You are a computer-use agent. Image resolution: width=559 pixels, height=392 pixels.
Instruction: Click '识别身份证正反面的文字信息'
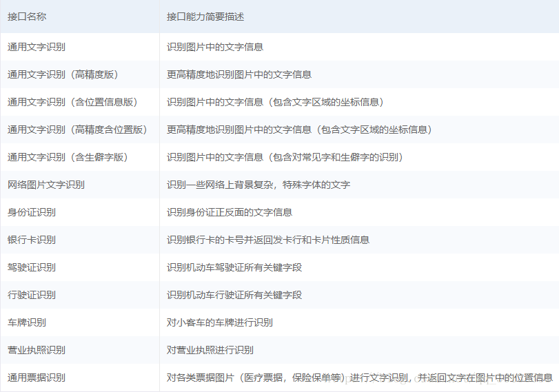click(x=230, y=212)
